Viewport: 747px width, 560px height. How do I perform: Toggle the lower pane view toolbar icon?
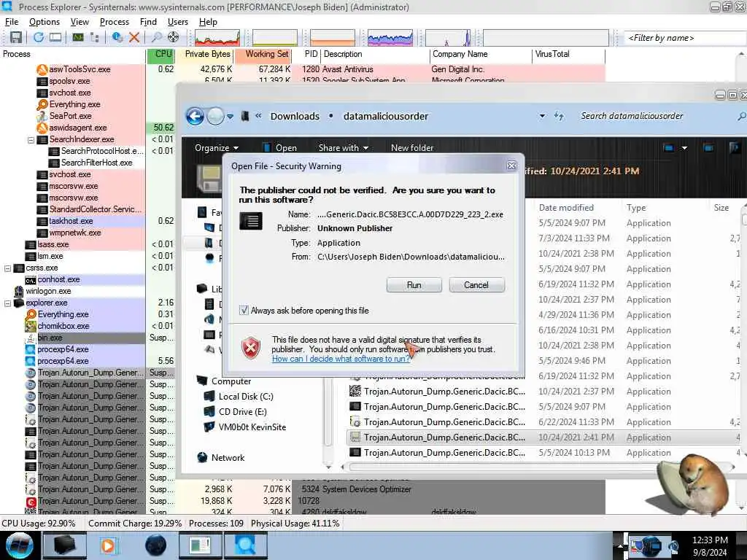tap(55, 37)
